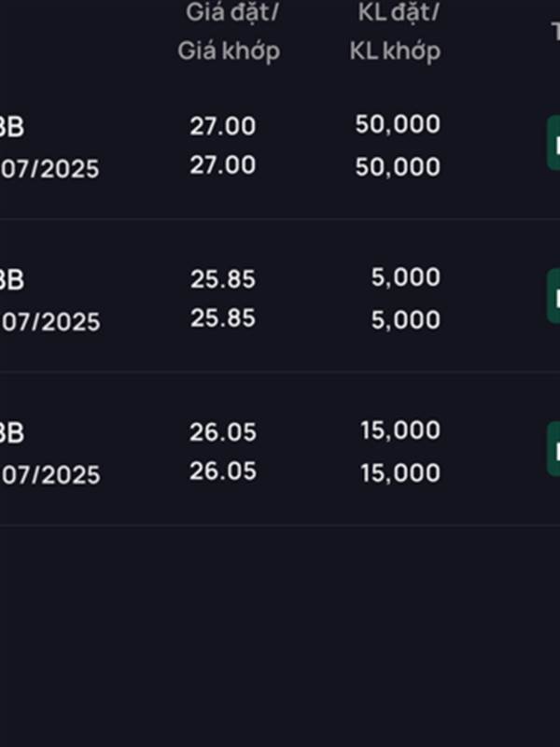Open the stock symbol in the first order row
This screenshot has height=747, width=560.
coord(11,127)
